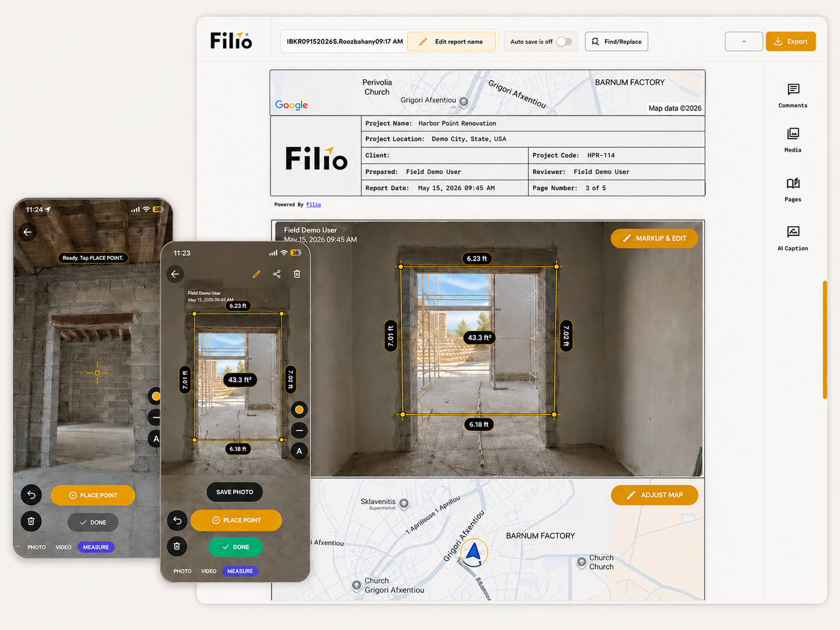Image resolution: width=840 pixels, height=630 pixels.
Task: Click the 43.3 ft² area label in report photo
Action: (479, 338)
